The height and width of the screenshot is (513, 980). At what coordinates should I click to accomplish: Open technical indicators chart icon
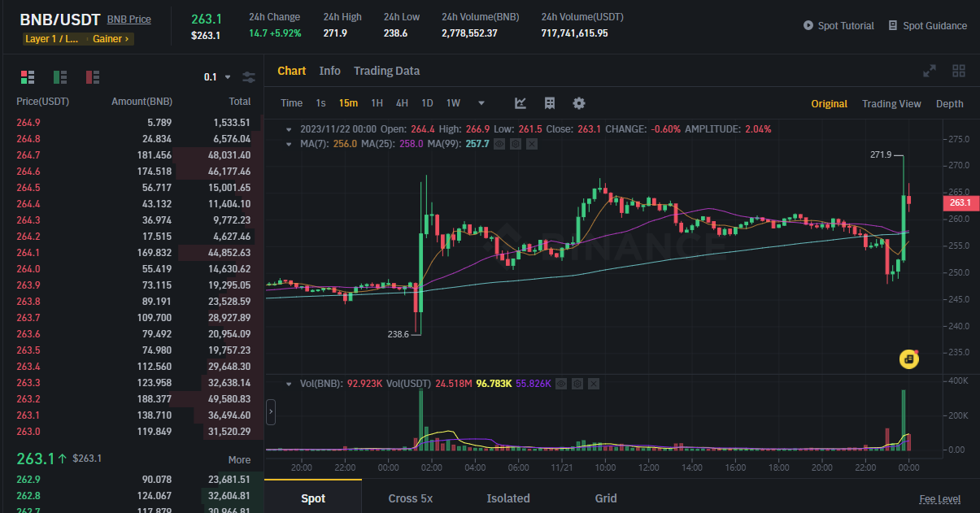click(520, 103)
